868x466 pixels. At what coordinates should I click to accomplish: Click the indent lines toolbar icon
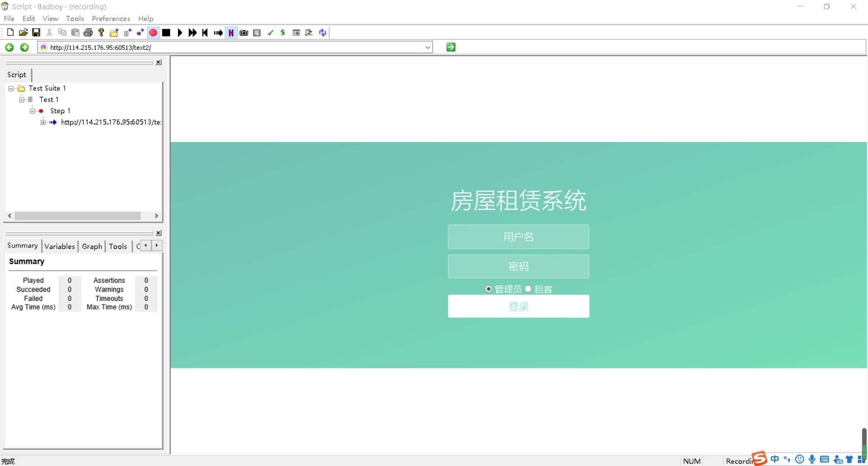tap(309, 33)
